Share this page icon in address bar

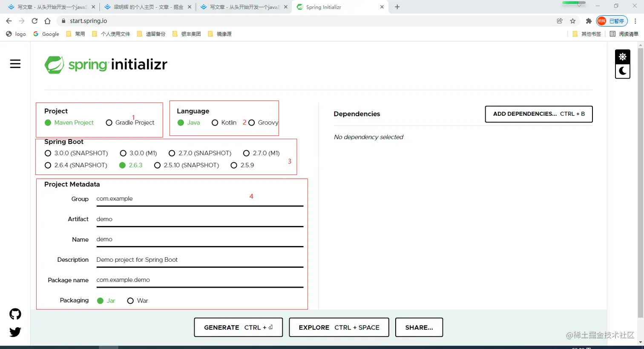[x=560, y=21]
